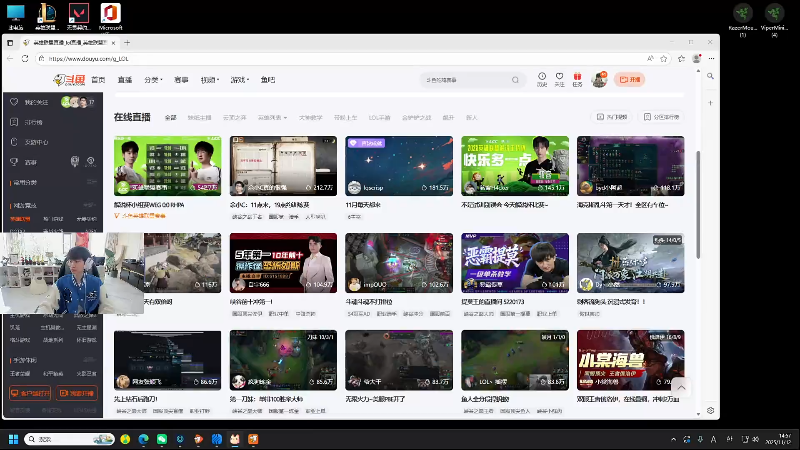Click inside the Douyu search input field

[467, 80]
